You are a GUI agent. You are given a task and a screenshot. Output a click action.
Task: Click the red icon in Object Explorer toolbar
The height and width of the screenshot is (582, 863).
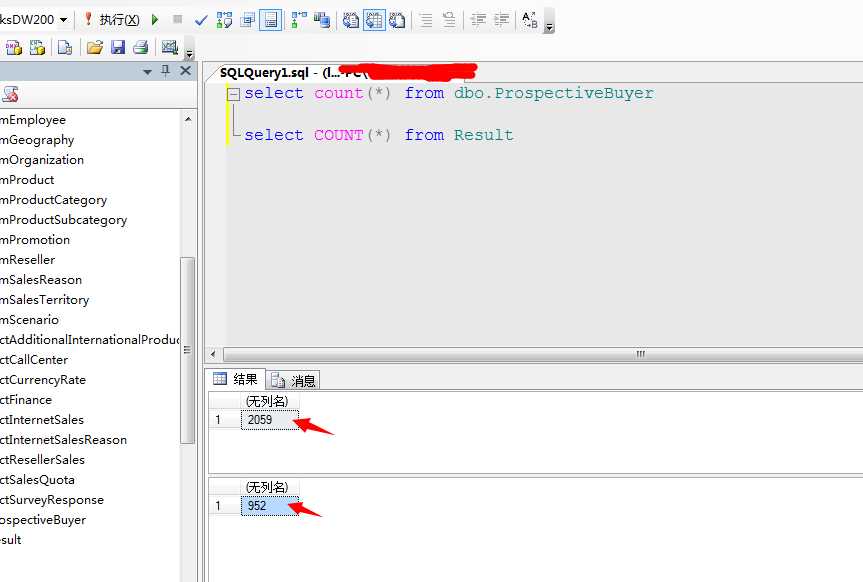pyautogui.click(x=10, y=95)
